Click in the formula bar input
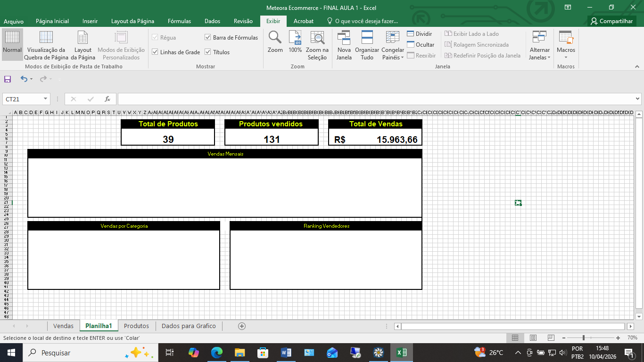 [375, 99]
